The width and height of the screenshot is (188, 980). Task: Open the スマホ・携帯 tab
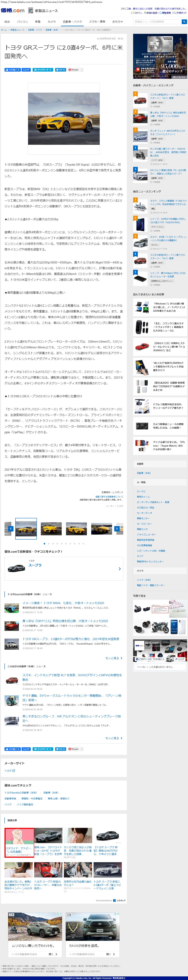pos(97,22)
